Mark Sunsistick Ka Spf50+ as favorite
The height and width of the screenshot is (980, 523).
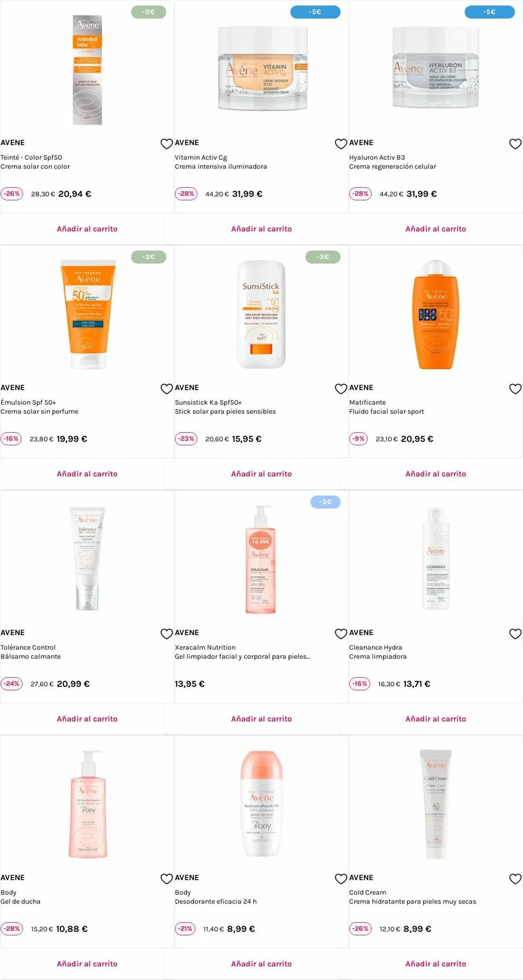pos(341,389)
